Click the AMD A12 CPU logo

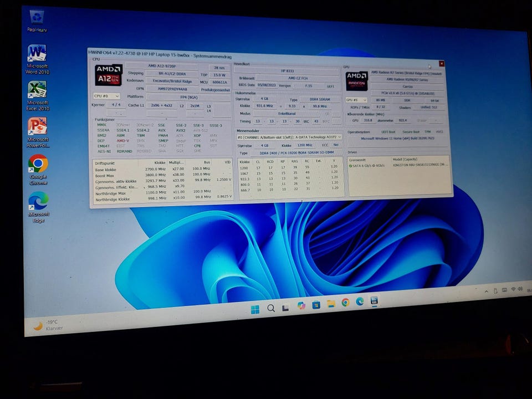click(108, 76)
